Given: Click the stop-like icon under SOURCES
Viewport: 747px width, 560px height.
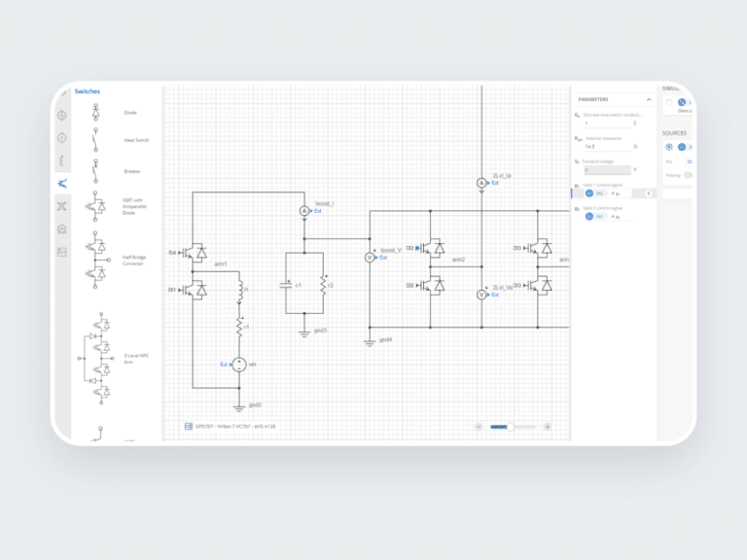Looking at the screenshot, I should (669, 147).
